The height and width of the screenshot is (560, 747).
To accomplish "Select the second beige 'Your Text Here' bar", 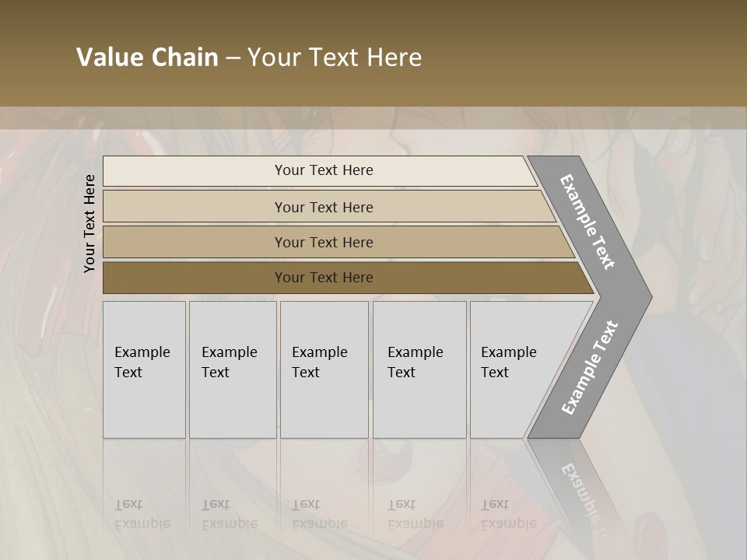I will coord(330,207).
